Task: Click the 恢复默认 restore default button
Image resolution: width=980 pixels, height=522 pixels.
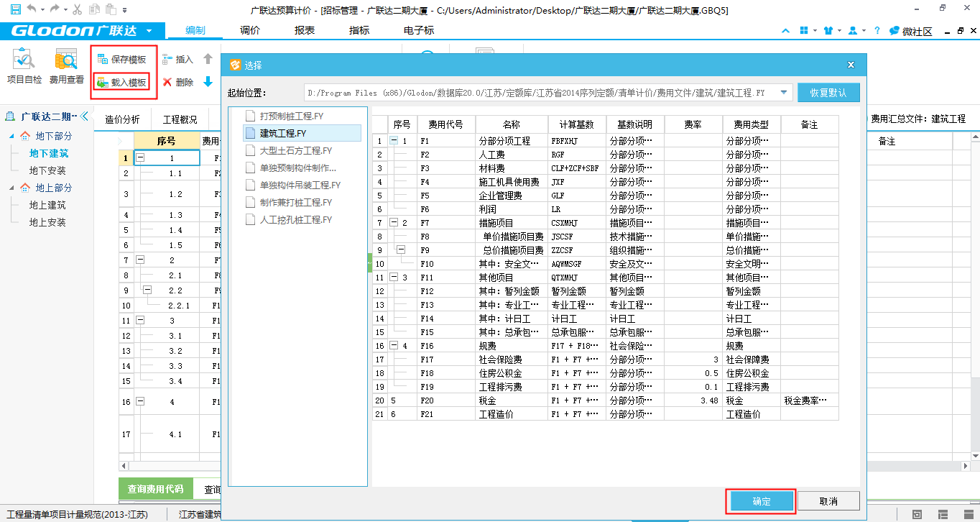Action: coord(828,93)
